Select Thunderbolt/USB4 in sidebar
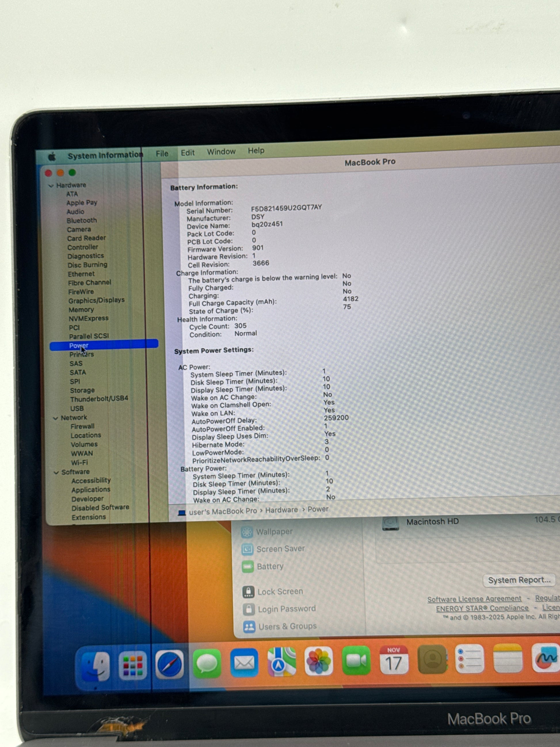Image resolution: width=560 pixels, height=747 pixels. tap(99, 399)
